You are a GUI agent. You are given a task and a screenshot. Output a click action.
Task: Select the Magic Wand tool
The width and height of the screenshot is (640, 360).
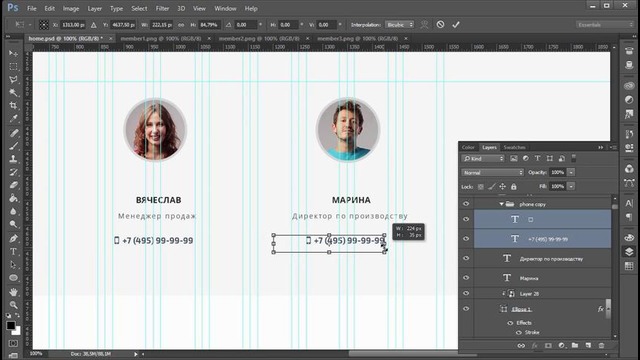coord(13,93)
